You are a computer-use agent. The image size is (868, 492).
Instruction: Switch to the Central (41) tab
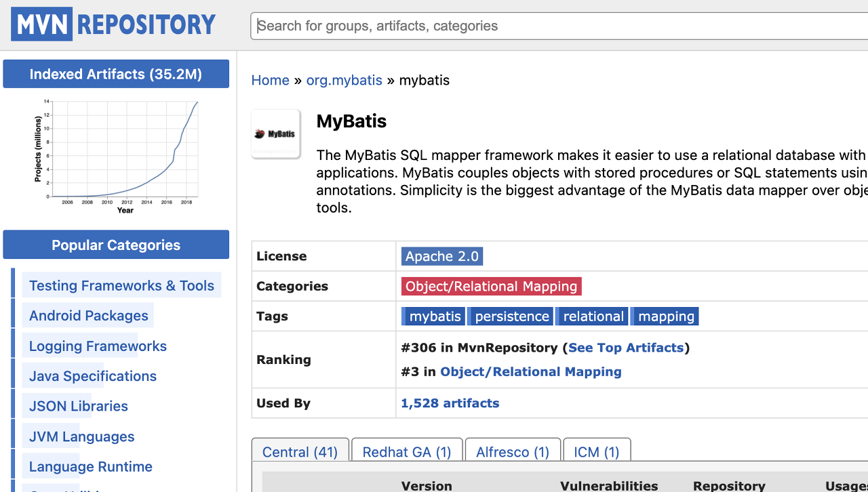[x=300, y=451]
